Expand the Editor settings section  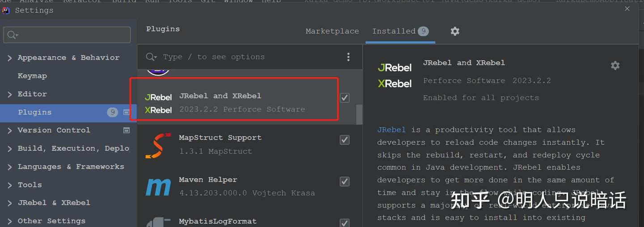pyautogui.click(x=10, y=94)
